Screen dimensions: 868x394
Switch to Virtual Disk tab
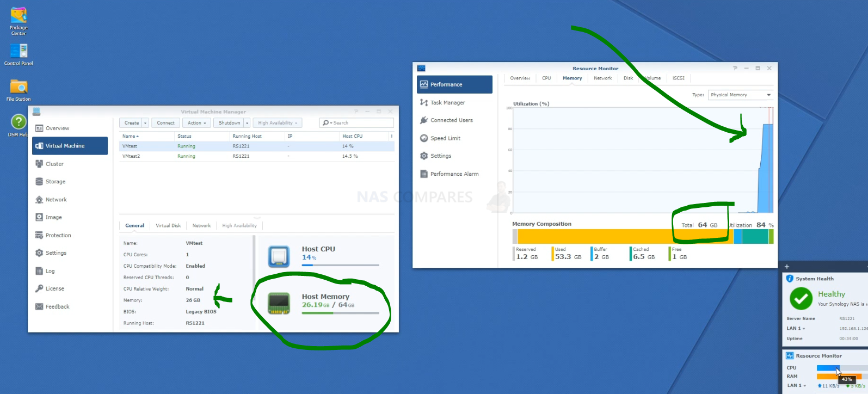click(x=168, y=225)
